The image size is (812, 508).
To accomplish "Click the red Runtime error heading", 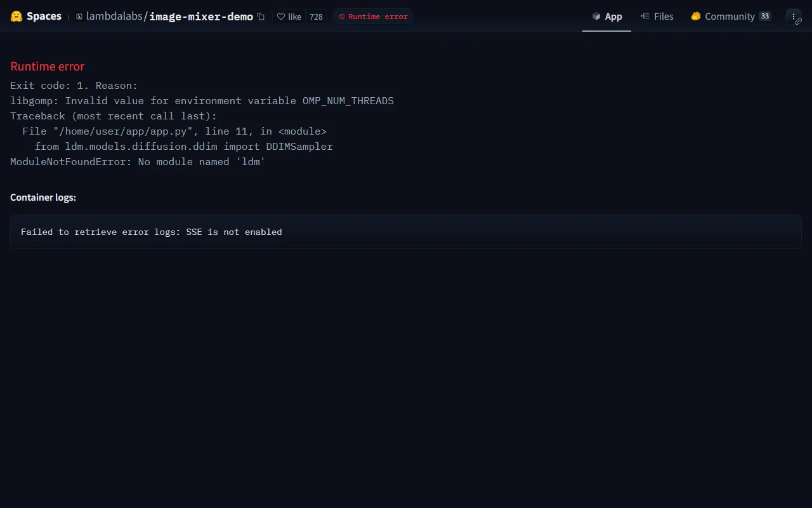I will click(x=48, y=67).
